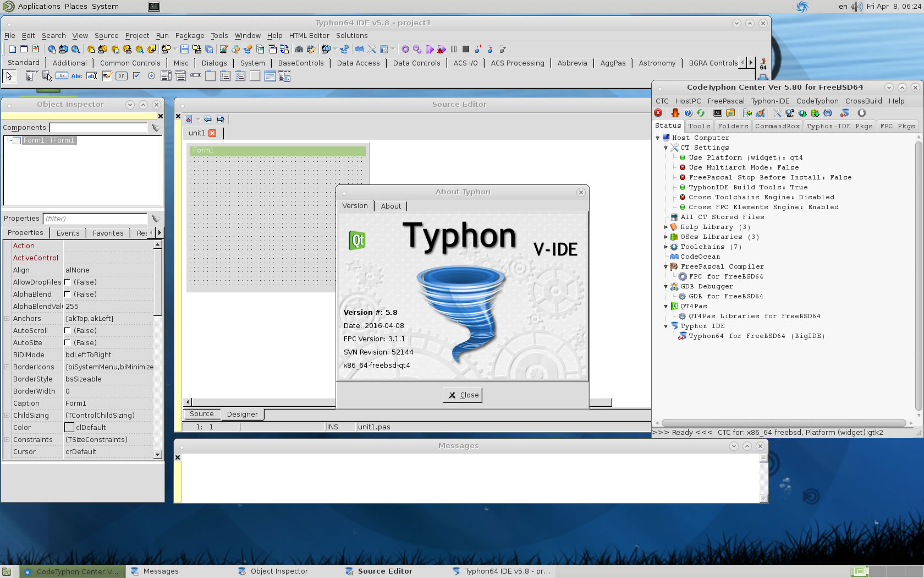Click the blue help icon in CodeTyphon Center
The height and width of the screenshot is (578, 924).
(x=688, y=113)
